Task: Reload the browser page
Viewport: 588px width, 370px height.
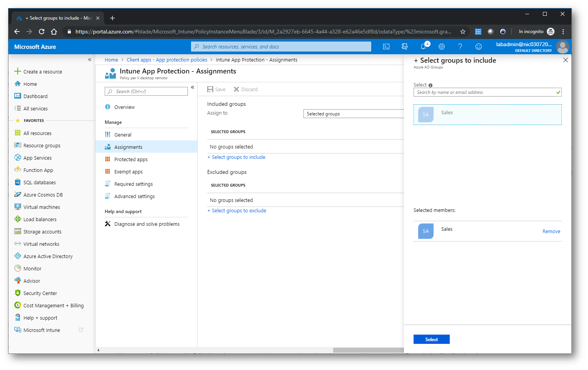Action: [x=42, y=32]
